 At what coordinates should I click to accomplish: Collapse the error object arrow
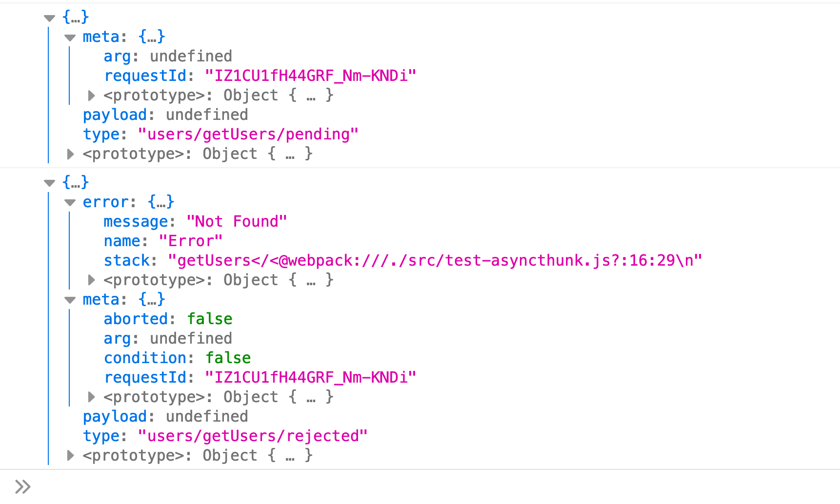[70, 203]
